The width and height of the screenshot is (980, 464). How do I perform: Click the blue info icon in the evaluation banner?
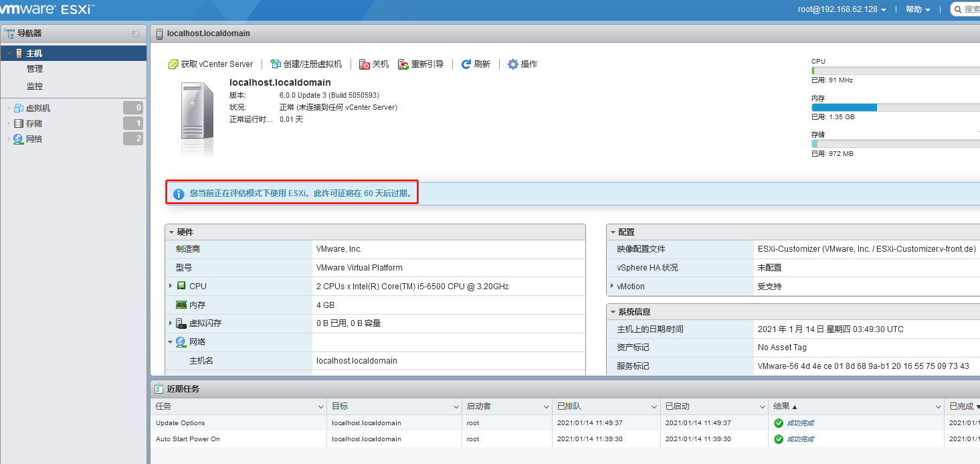click(179, 194)
